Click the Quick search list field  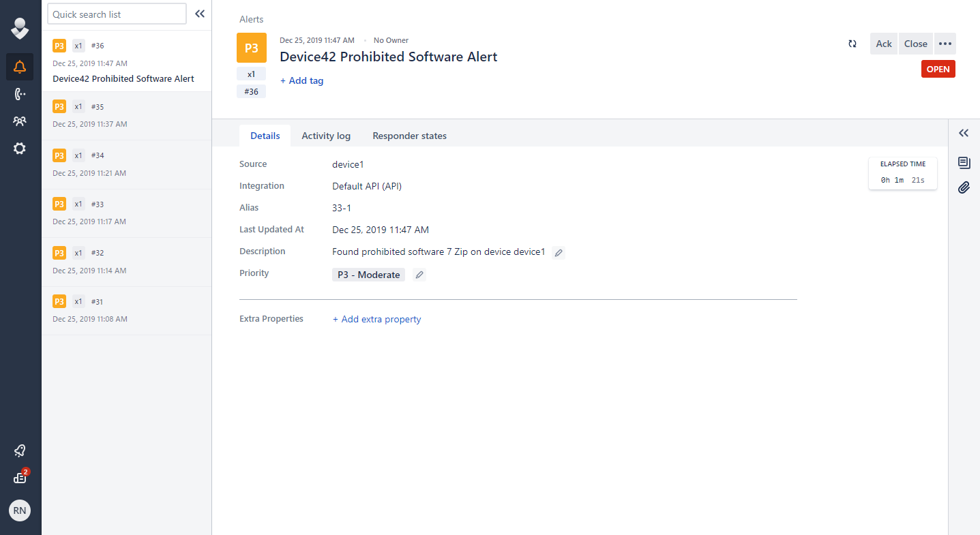coord(117,14)
